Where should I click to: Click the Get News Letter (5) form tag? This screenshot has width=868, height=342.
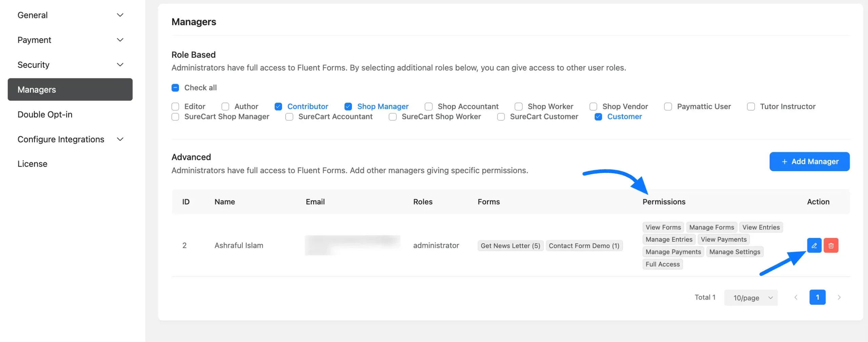(510, 246)
